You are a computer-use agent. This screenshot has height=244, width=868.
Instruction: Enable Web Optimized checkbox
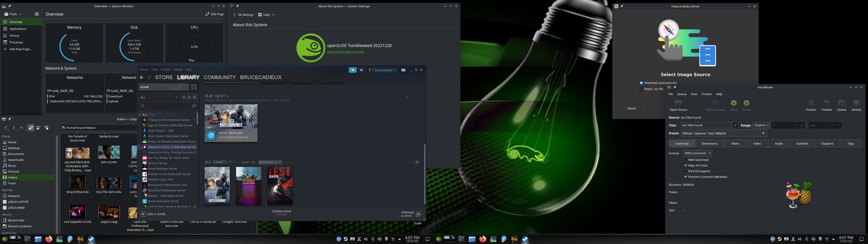pos(685,160)
